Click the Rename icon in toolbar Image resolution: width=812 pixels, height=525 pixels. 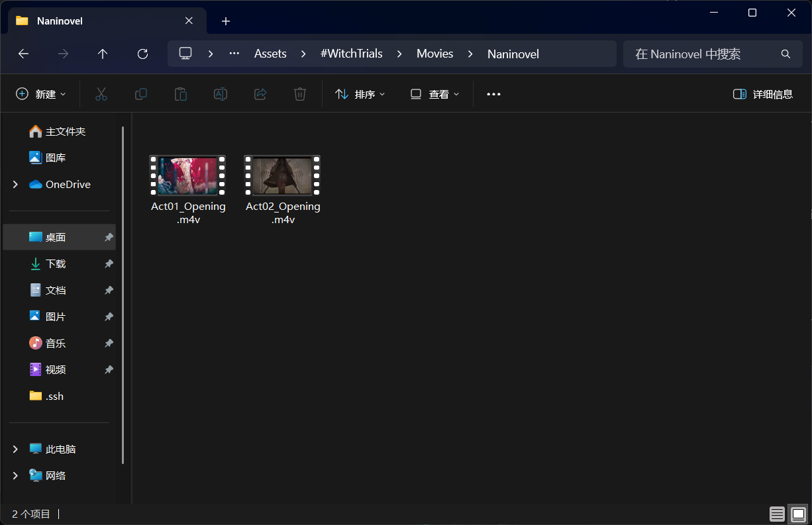point(221,94)
